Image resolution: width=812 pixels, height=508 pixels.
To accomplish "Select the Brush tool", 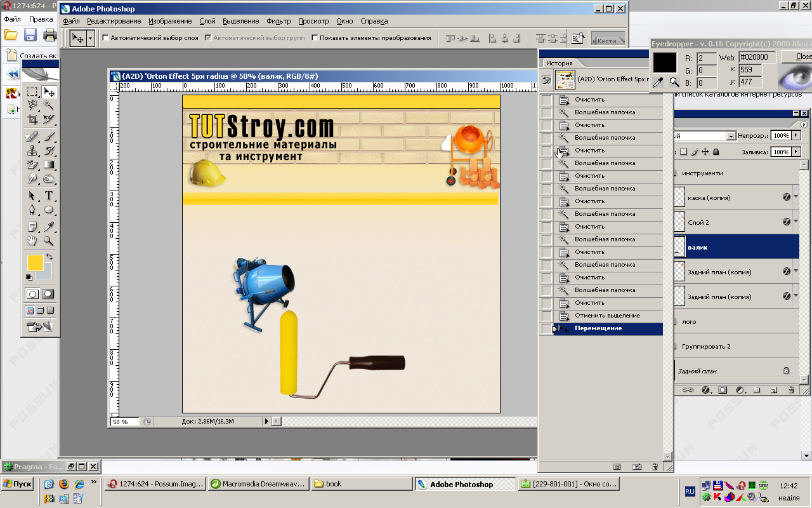I will (x=49, y=137).
